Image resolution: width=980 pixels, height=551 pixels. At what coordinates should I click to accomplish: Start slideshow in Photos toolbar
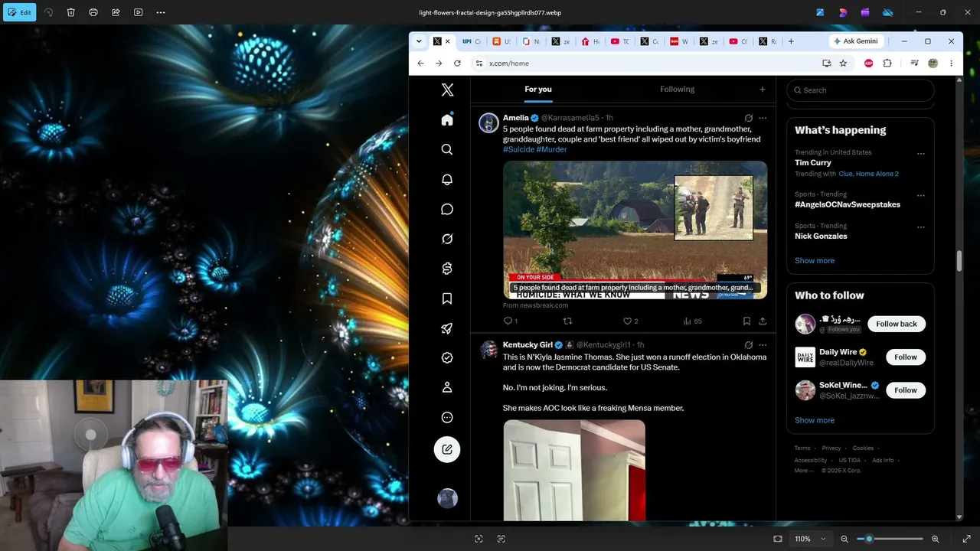(x=138, y=12)
